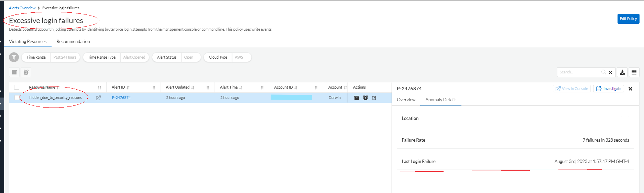Grab the Alert Updated column drag handle
The height and width of the screenshot is (193, 644).
point(208,88)
